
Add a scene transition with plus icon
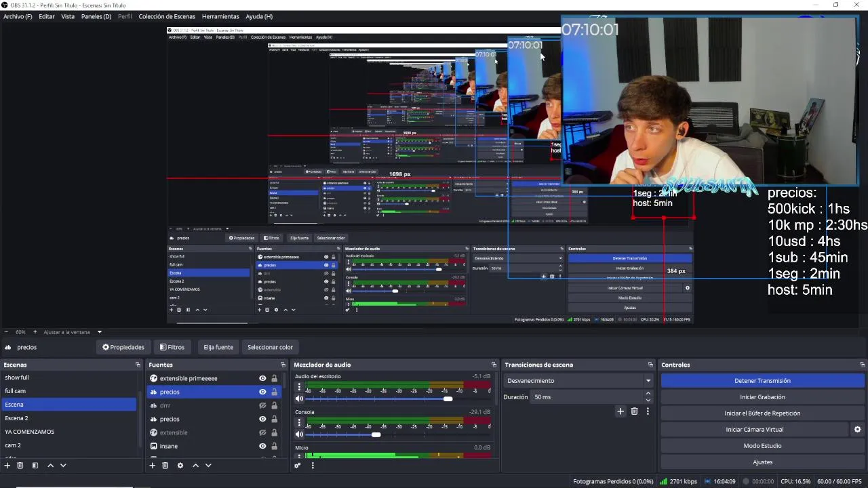(x=620, y=411)
